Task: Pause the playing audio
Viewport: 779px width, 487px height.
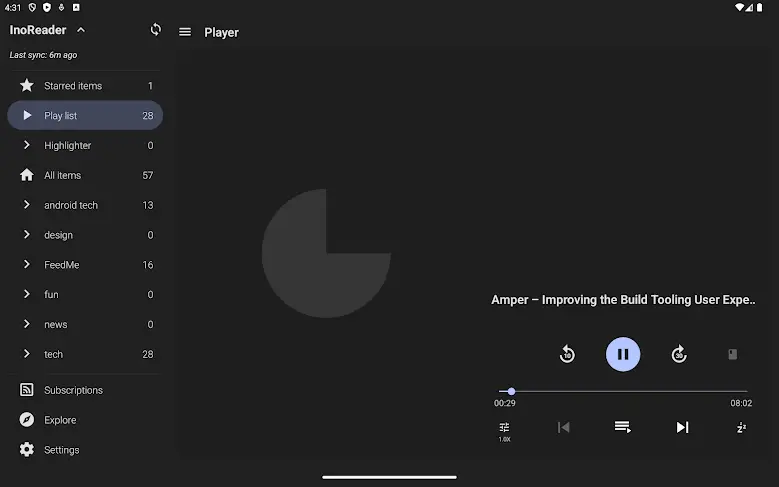Action: point(623,354)
